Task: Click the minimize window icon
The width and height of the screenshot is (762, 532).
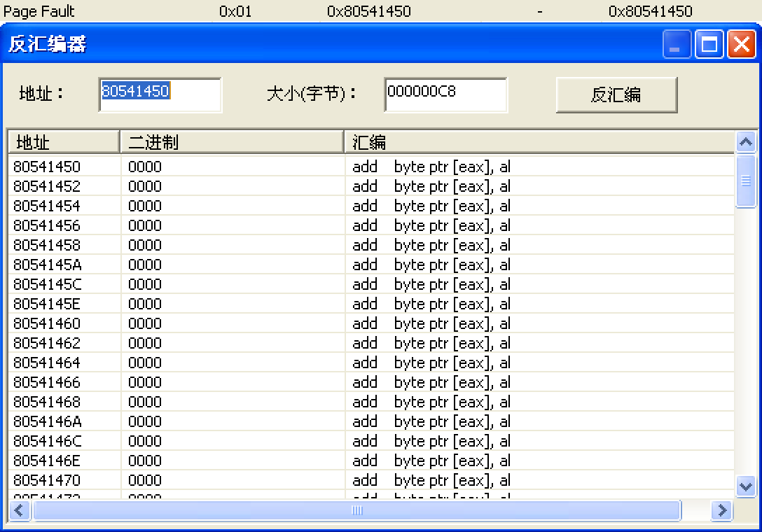Action: click(676, 43)
